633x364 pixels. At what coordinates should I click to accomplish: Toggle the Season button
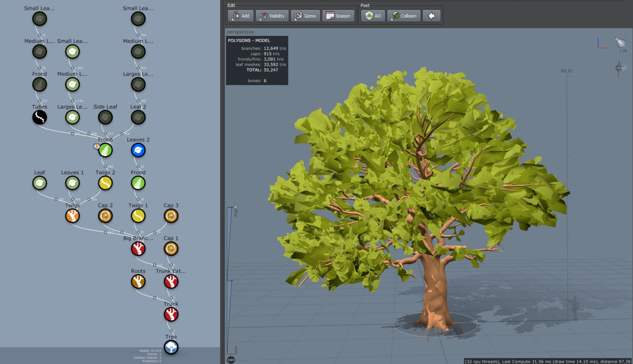(x=338, y=16)
